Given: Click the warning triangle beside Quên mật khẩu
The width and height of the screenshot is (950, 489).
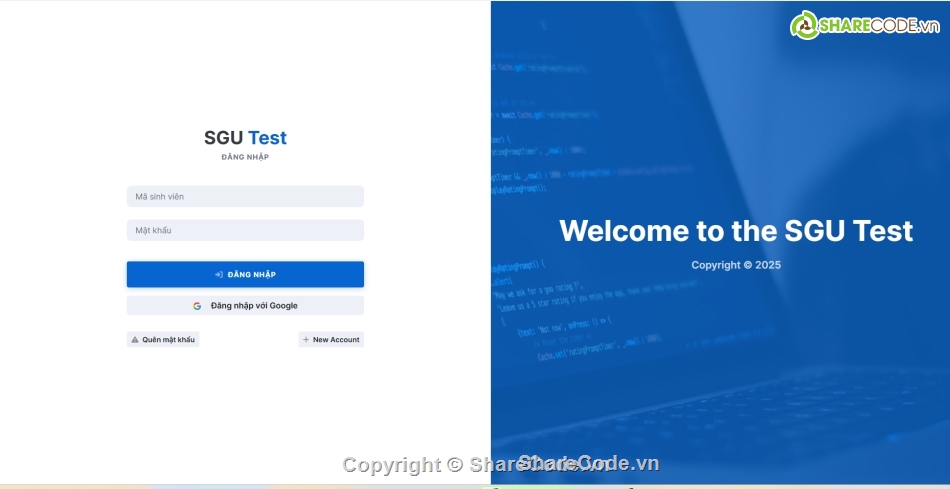Looking at the screenshot, I should [x=135, y=340].
